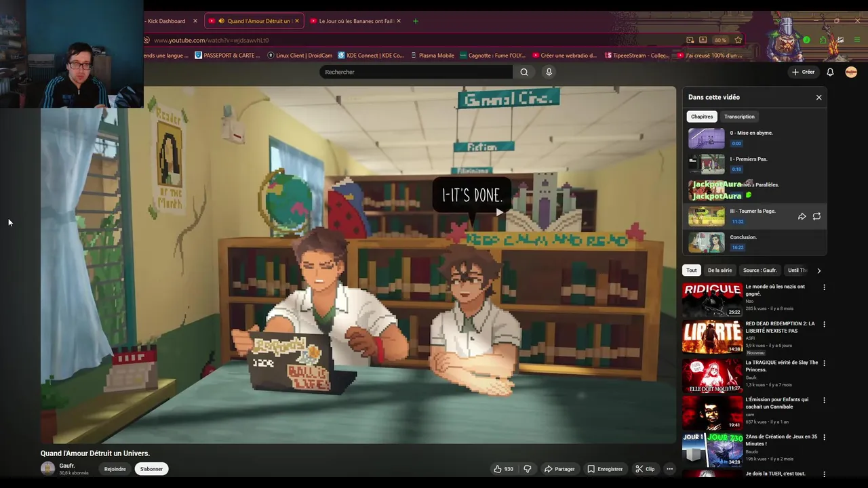Switch to 'Le Jour où les Bananes' browser tab

tap(356, 21)
